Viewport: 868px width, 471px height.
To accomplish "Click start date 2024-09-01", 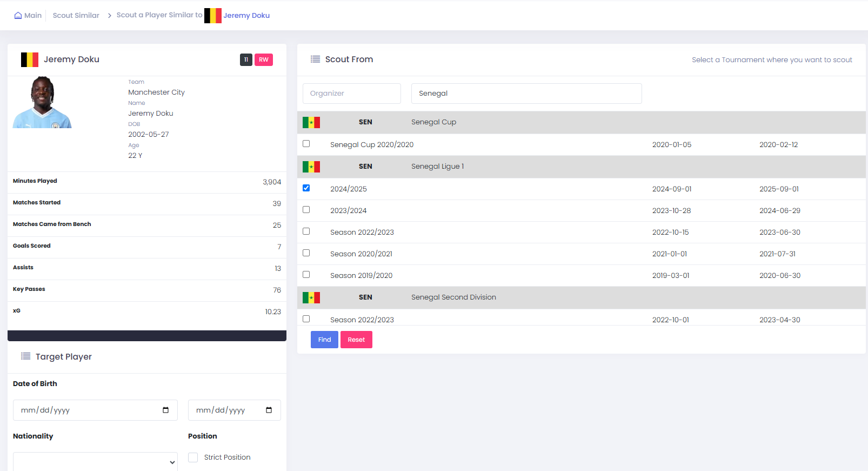I will coord(672,189).
